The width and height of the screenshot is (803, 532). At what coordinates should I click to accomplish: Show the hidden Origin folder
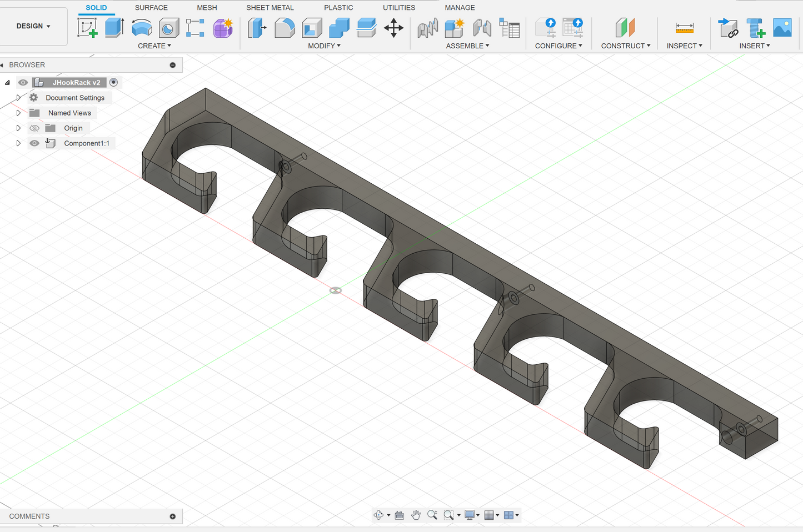click(x=34, y=128)
